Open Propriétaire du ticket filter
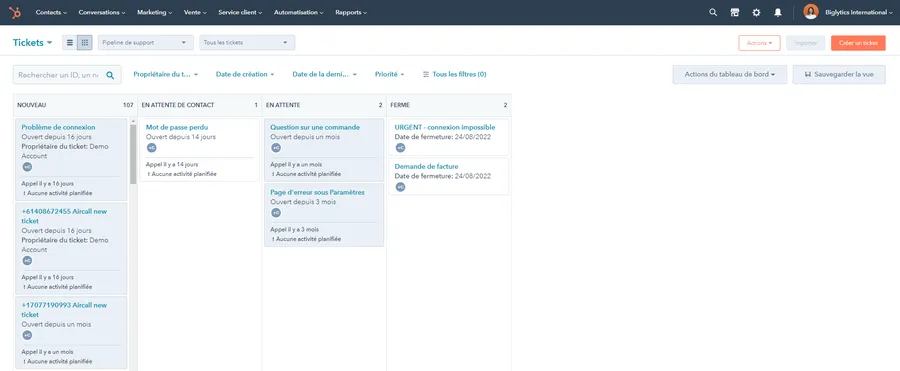The width and height of the screenshot is (900, 371). click(166, 75)
